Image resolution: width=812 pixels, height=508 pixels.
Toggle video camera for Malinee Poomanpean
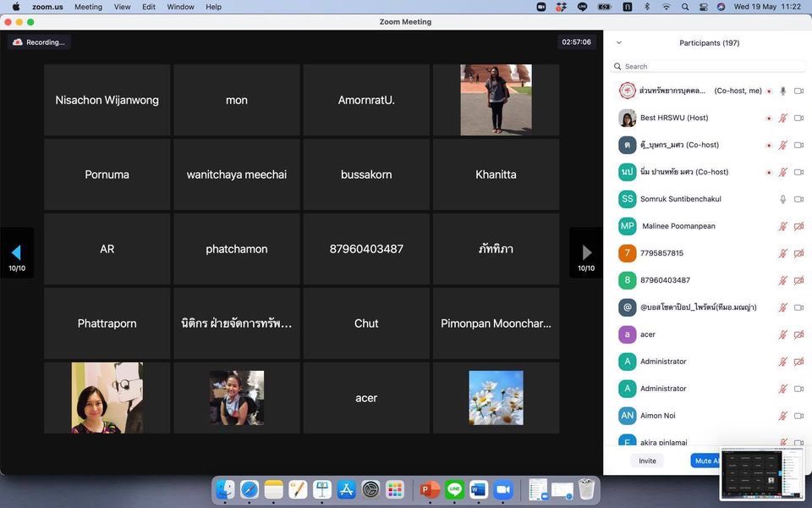click(798, 226)
